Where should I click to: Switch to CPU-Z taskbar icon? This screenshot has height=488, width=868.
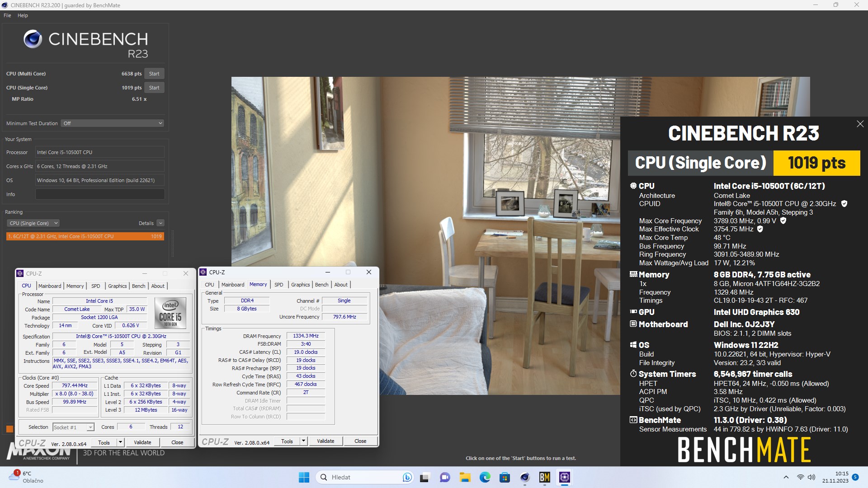coord(564,477)
